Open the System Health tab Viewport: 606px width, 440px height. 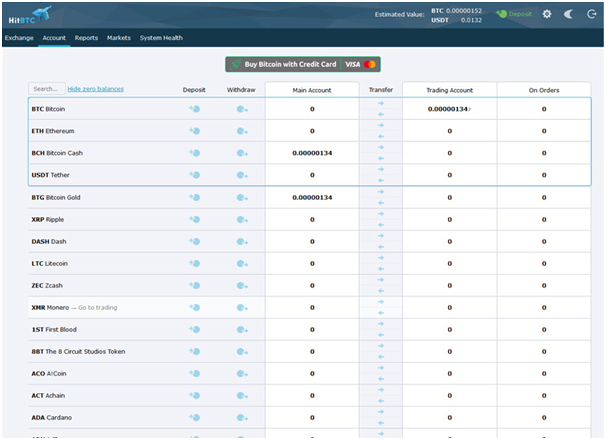pyautogui.click(x=161, y=38)
